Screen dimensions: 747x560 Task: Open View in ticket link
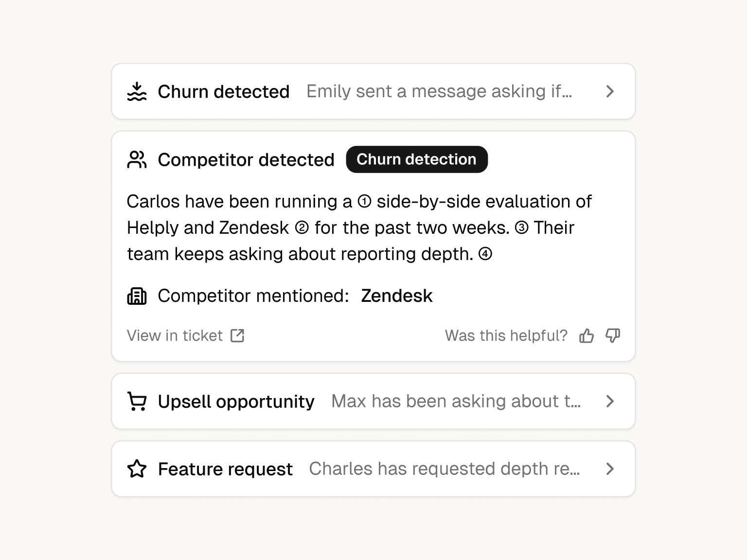click(x=185, y=335)
